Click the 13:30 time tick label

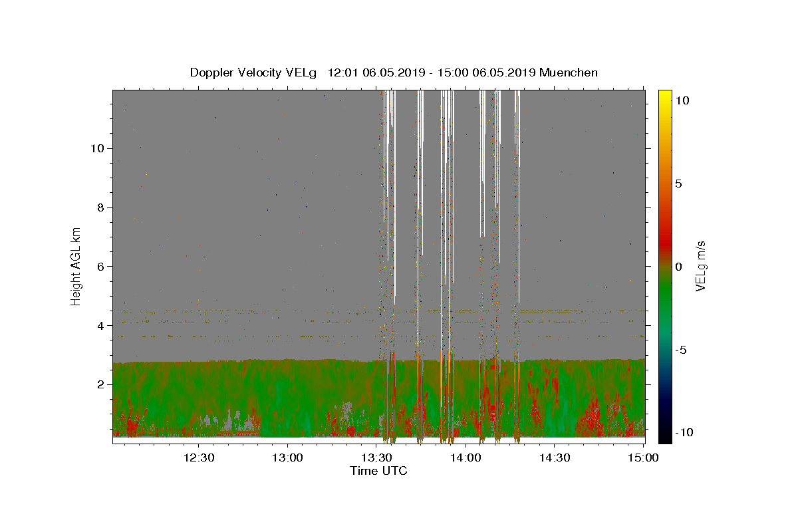coord(376,458)
